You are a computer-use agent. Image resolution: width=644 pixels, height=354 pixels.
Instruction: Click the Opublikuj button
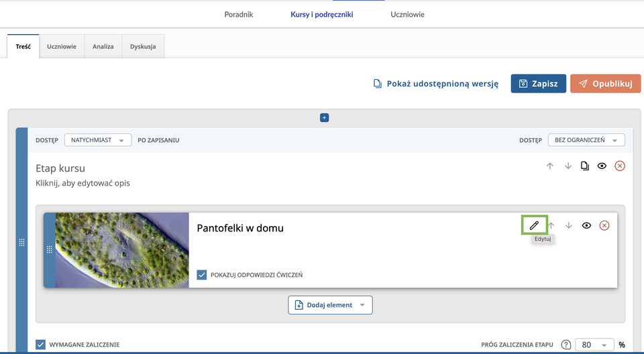click(x=605, y=84)
